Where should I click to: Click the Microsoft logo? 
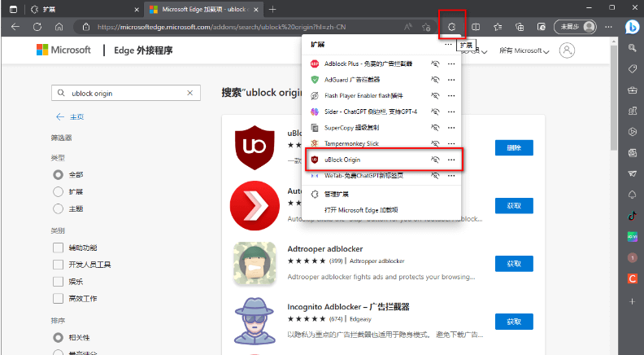point(63,50)
